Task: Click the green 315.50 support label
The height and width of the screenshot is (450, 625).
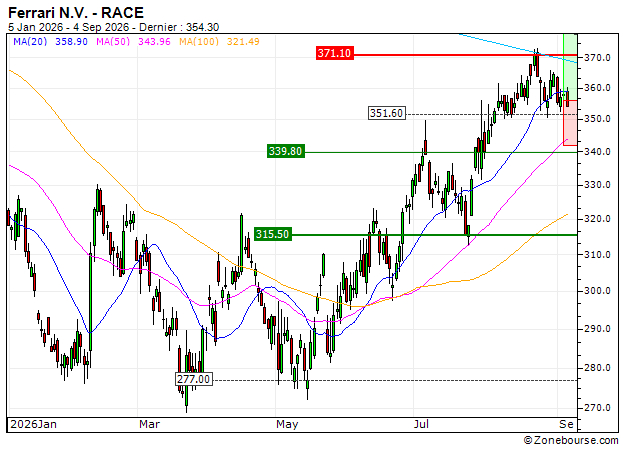Action: click(x=273, y=234)
